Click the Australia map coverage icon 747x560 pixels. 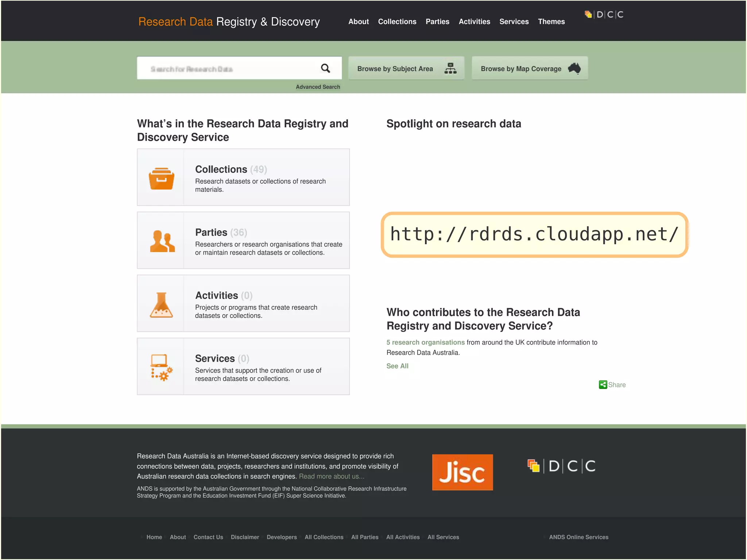tap(574, 68)
